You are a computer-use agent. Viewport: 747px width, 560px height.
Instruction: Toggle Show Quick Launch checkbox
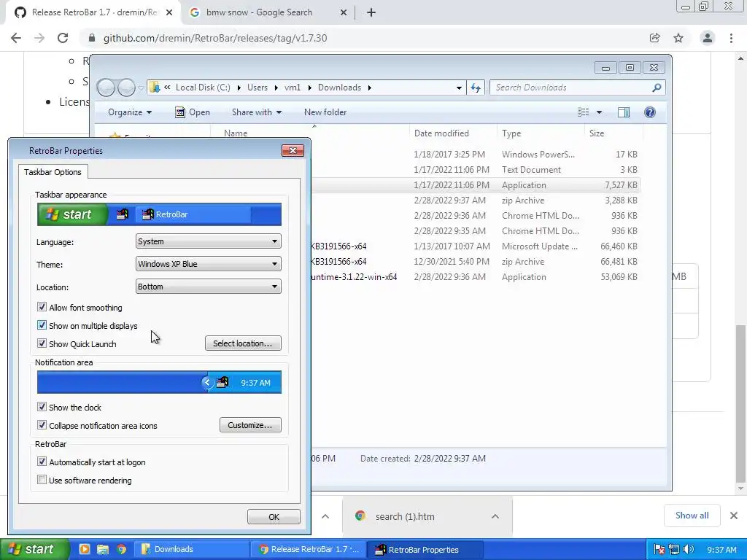(42, 343)
